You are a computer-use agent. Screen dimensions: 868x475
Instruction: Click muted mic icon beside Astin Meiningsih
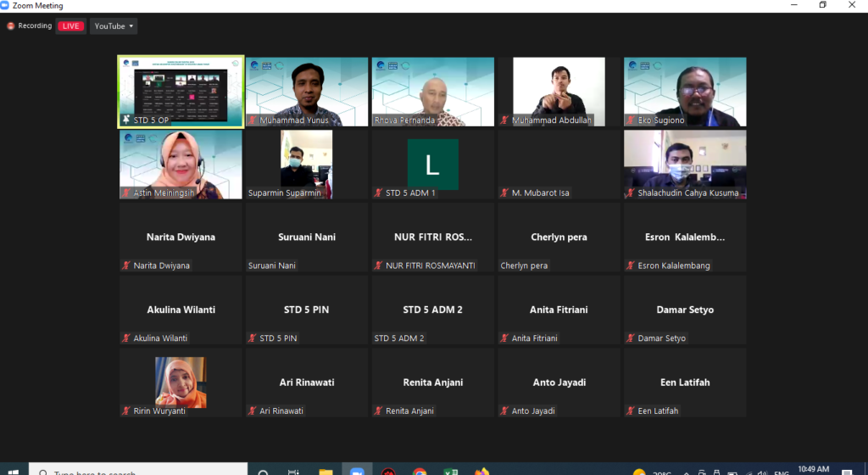(125, 193)
